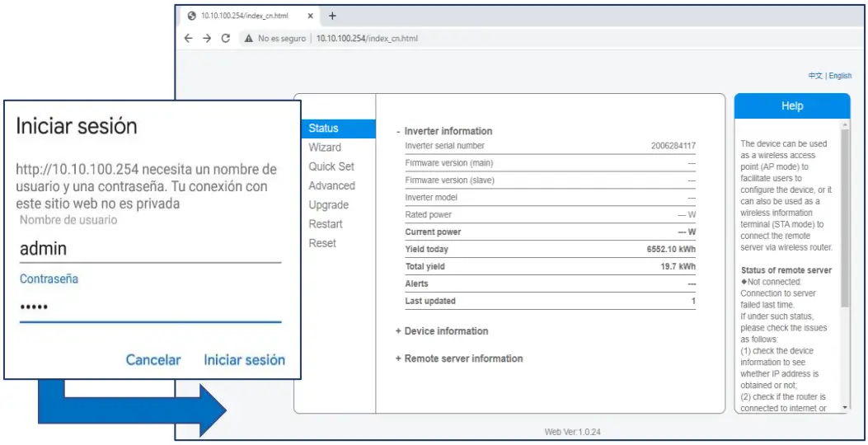
Task: Click the address bar URL
Action: (x=367, y=38)
